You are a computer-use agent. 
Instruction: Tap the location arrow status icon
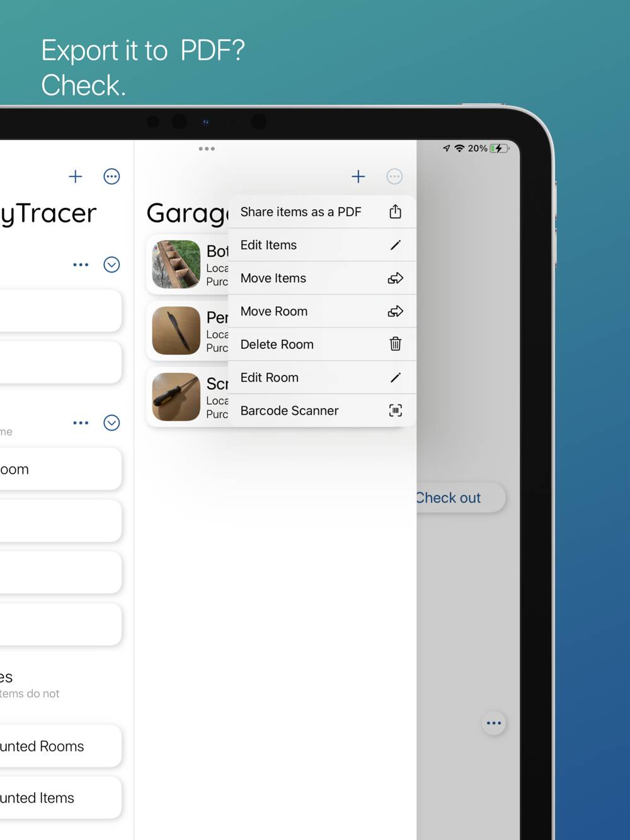(x=447, y=149)
